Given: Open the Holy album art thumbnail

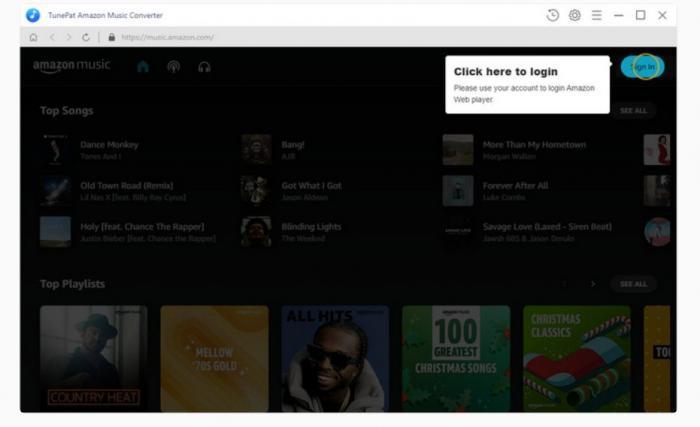Looking at the screenshot, I should click(55, 232).
